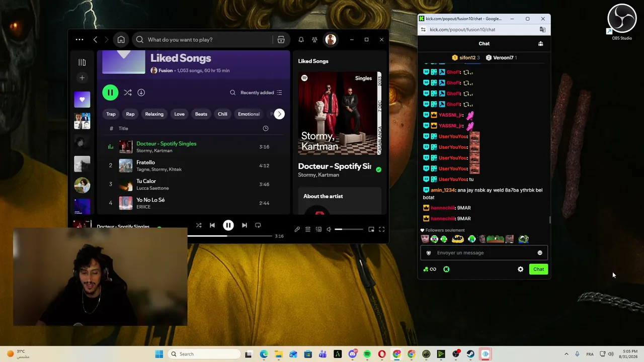Open Steam from the Windows taskbar

[470, 354]
